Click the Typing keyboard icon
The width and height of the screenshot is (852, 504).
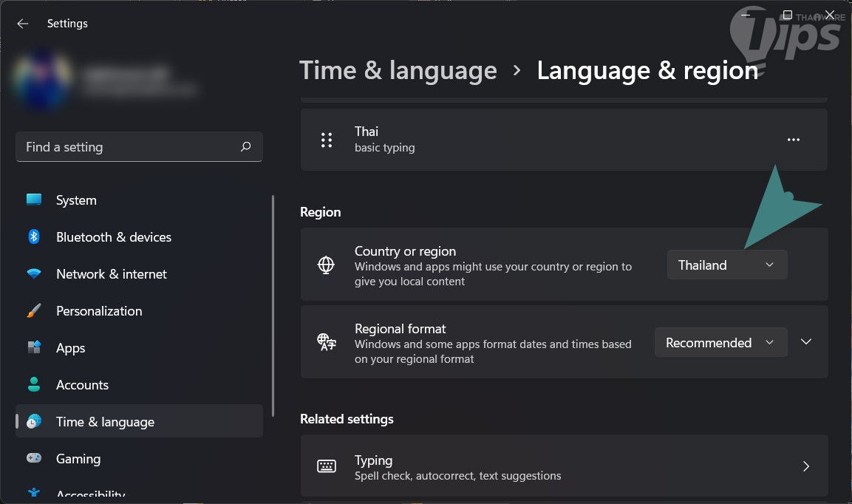(326, 466)
